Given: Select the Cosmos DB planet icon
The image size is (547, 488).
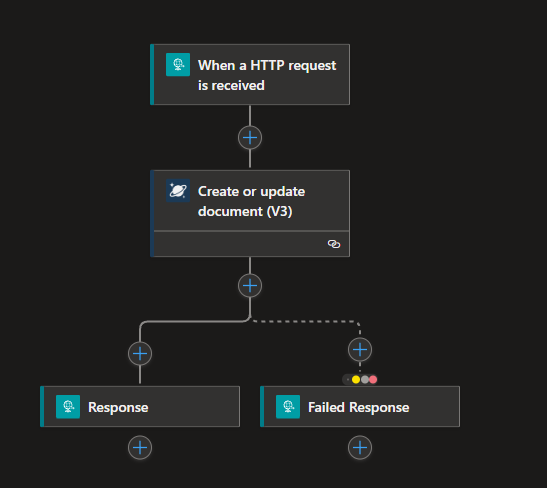Looking at the screenshot, I should pyautogui.click(x=178, y=190).
